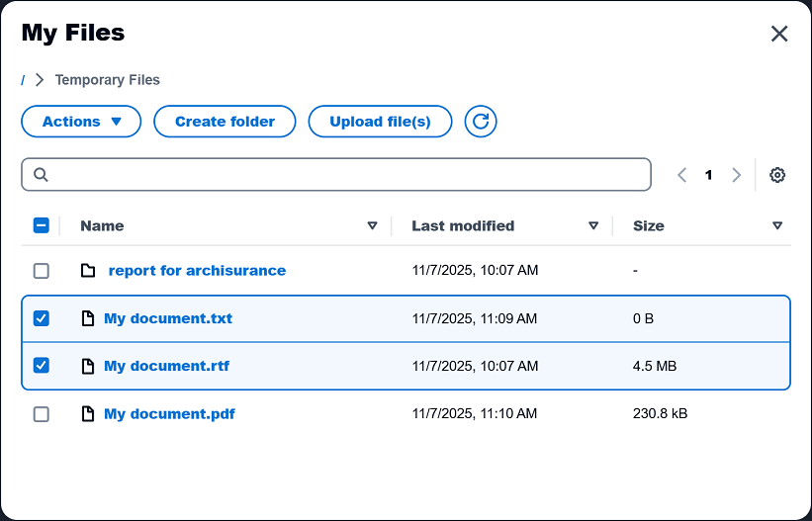The image size is (812, 521).
Task: Click file icon beside My document.txt
Action: (x=88, y=318)
